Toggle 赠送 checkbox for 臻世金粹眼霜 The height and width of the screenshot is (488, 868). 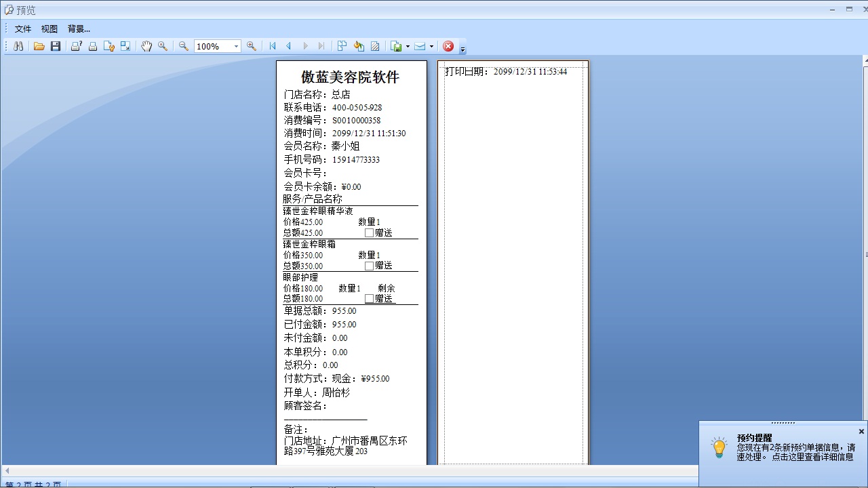pos(370,266)
